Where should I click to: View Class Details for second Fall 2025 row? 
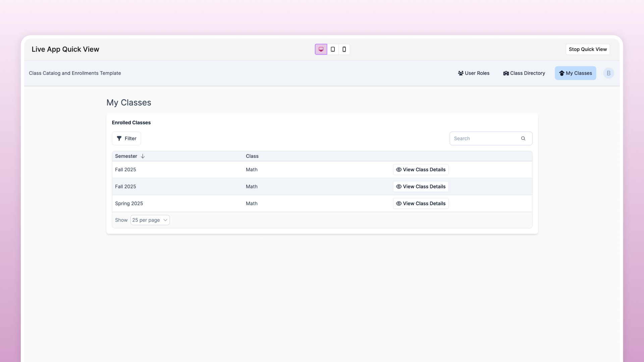[x=421, y=187]
